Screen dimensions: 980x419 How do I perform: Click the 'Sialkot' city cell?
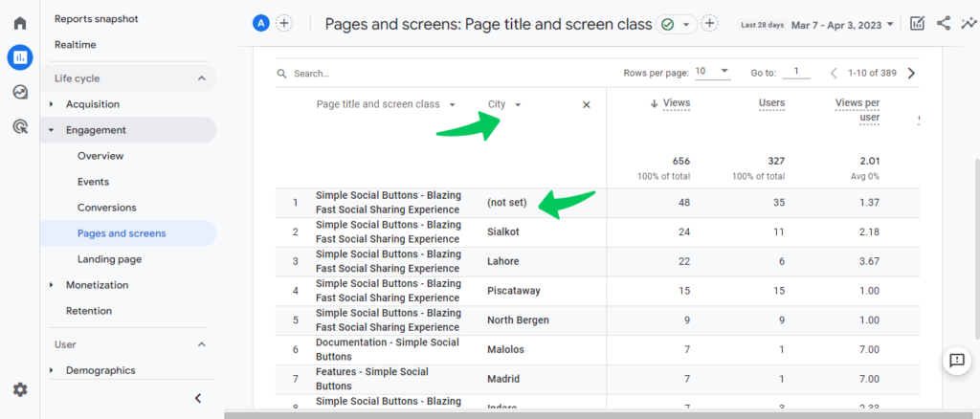(x=503, y=232)
